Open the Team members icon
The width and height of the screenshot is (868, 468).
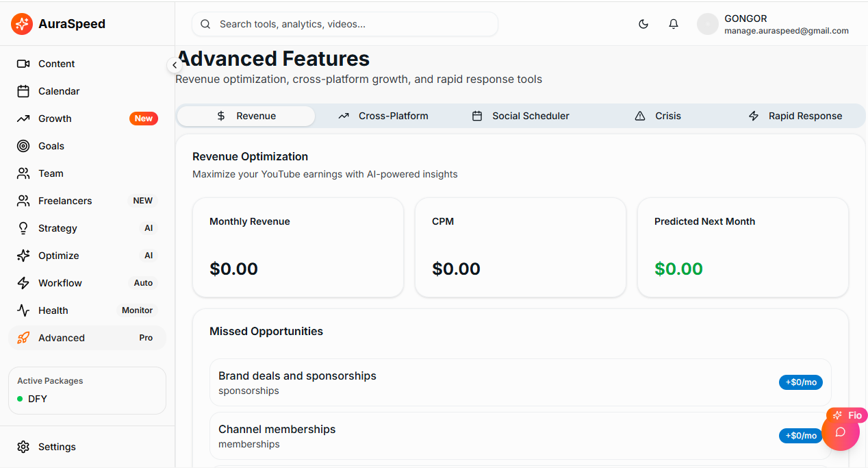24,173
